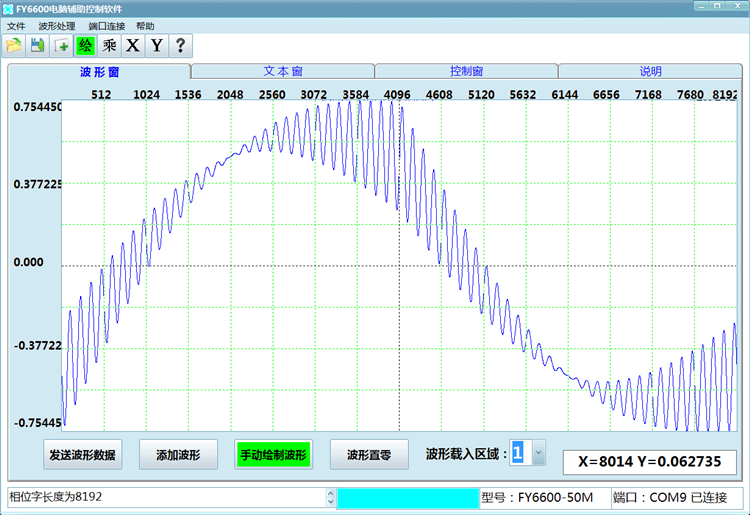
Task: Click the Y axis toolbar icon
Action: [x=156, y=45]
